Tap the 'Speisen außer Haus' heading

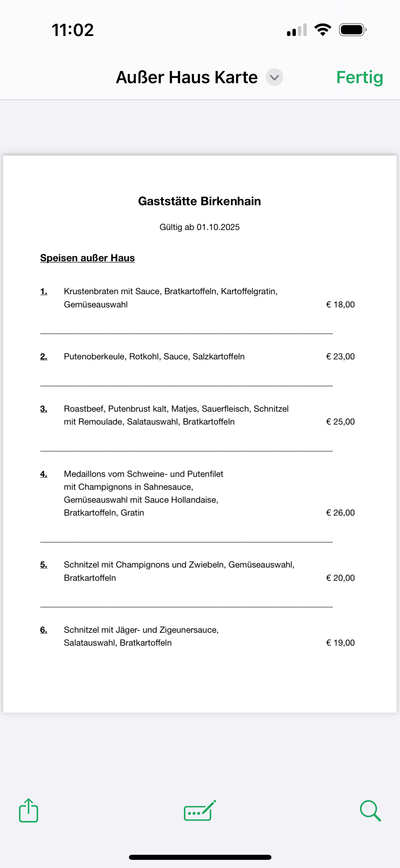(88, 258)
